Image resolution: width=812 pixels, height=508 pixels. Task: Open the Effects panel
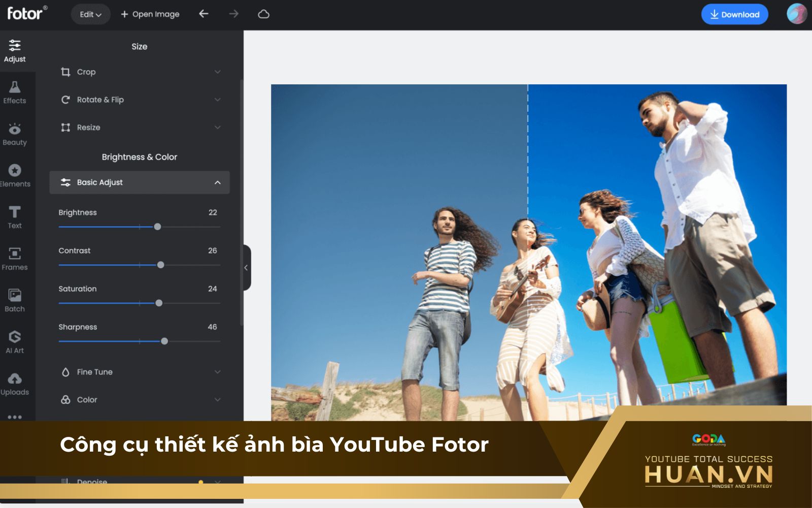(x=15, y=92)
